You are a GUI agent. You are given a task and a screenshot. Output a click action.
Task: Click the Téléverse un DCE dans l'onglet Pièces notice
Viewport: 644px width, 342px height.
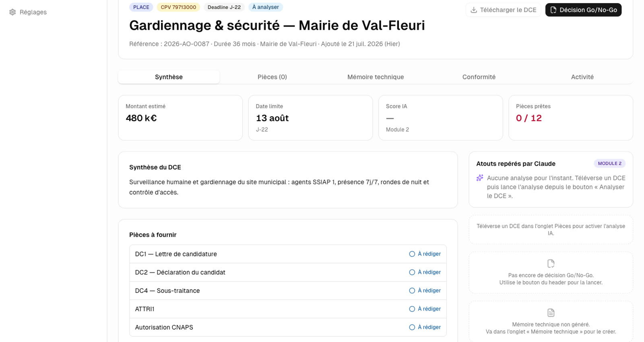click(x=551, y=230)
